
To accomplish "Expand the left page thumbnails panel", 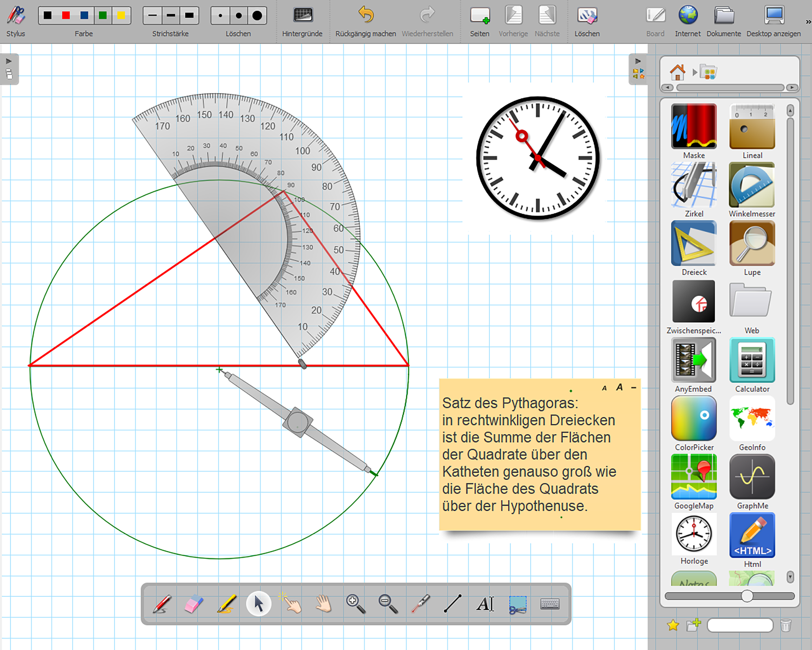I will click(x=9, y=61).
